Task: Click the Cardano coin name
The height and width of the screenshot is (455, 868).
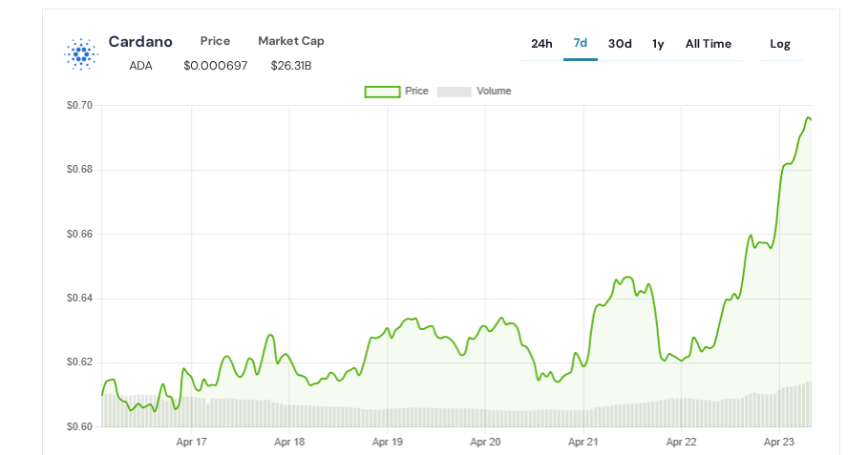Action: 140,41
